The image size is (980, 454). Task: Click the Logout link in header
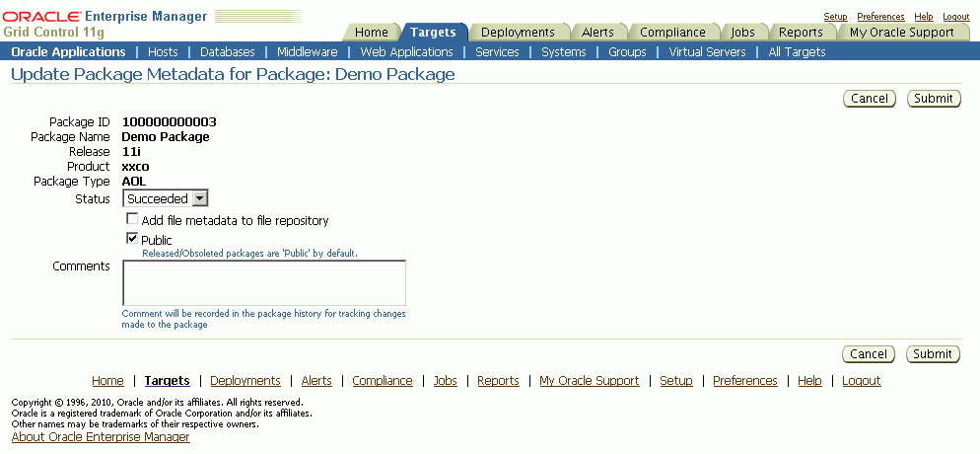point(956,17)
